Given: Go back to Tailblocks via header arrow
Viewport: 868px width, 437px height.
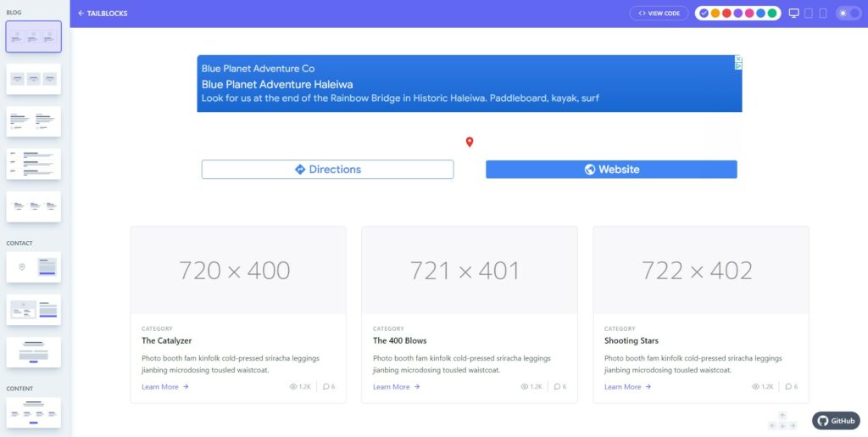Looking at the screenshot, I should click(x=103, y=14).
